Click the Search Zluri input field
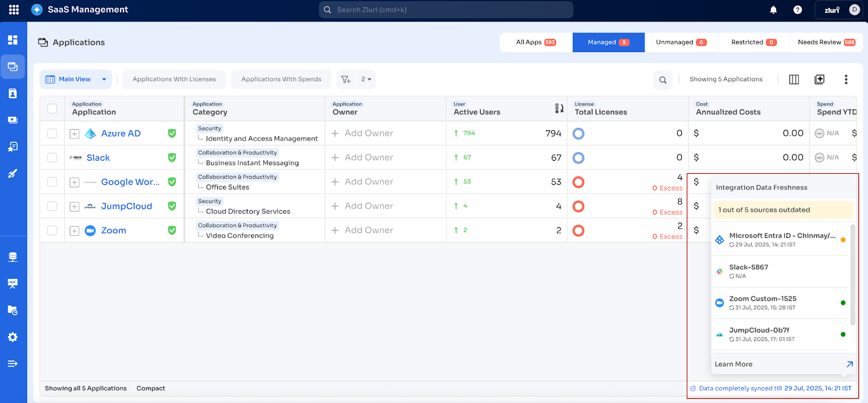868x403 pixels. tap(446, 10)
